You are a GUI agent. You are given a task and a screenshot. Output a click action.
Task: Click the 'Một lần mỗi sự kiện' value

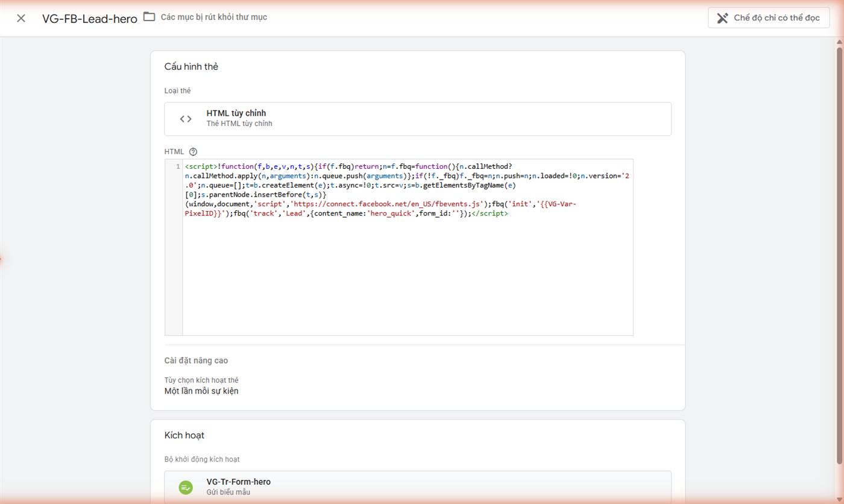pyautogui.click(x=201, y=391)
